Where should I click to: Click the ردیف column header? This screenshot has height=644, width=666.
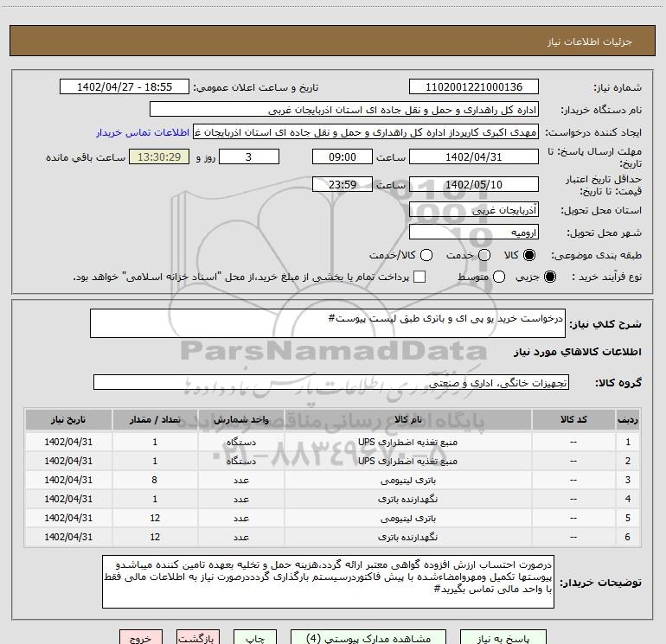click(x=628, y=420)
